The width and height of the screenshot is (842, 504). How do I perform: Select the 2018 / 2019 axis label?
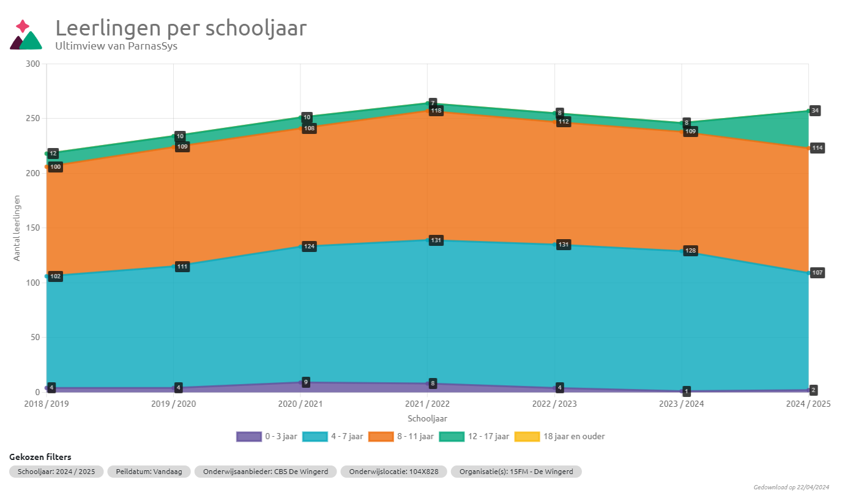[47, 404]
